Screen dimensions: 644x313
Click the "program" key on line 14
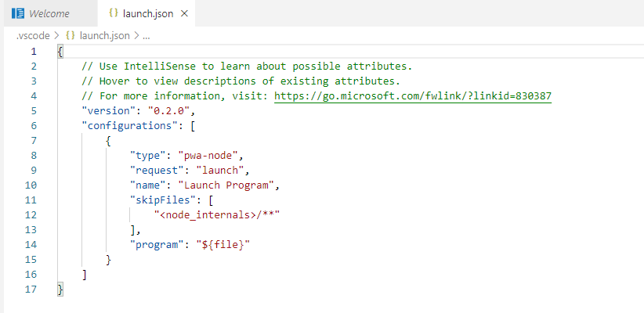point(156,244)
